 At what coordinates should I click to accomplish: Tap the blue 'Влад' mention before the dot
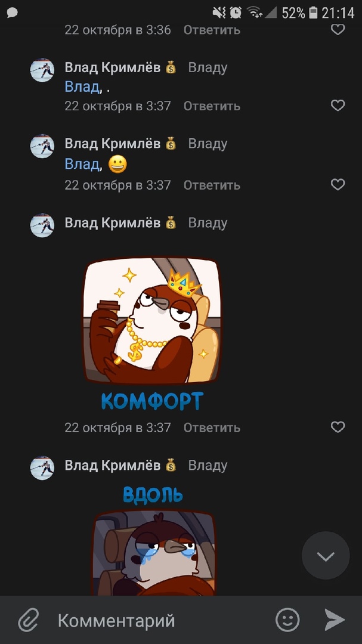(x=82, y=86)
